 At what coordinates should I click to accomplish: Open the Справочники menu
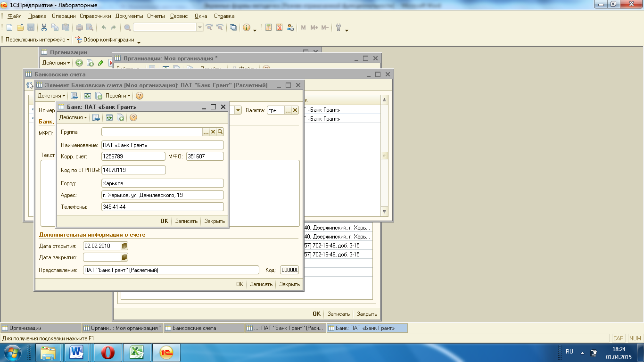click(x=95, y=16)
